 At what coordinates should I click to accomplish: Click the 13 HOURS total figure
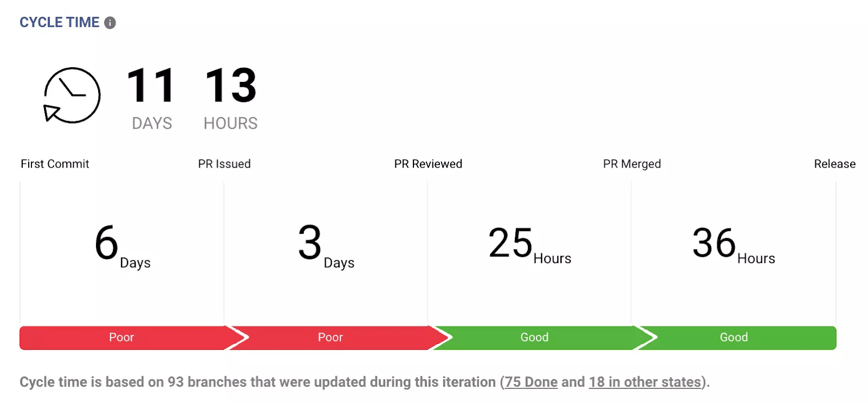231,98
